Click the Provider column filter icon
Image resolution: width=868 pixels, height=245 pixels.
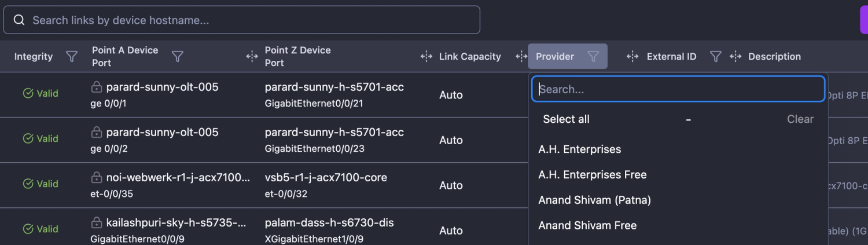593,56
